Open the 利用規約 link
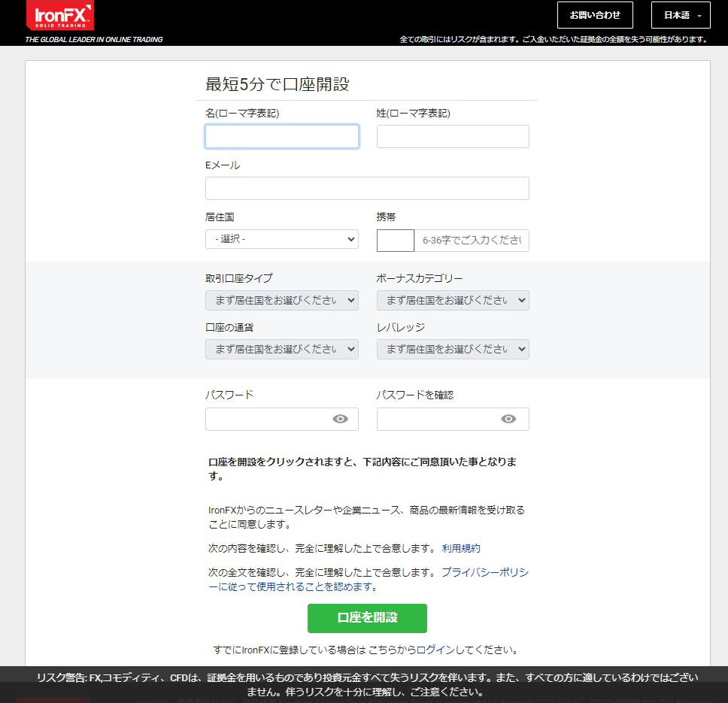The width and height of the screenshot is (728, 703). click(461, 548)
